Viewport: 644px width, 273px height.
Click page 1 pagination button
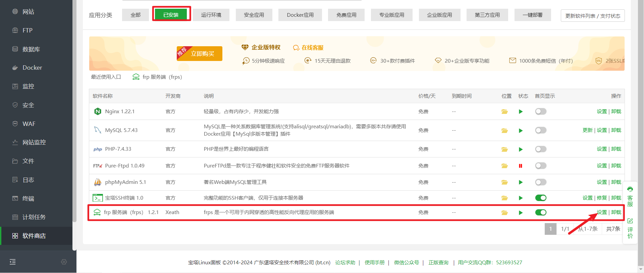click(550, 229)
